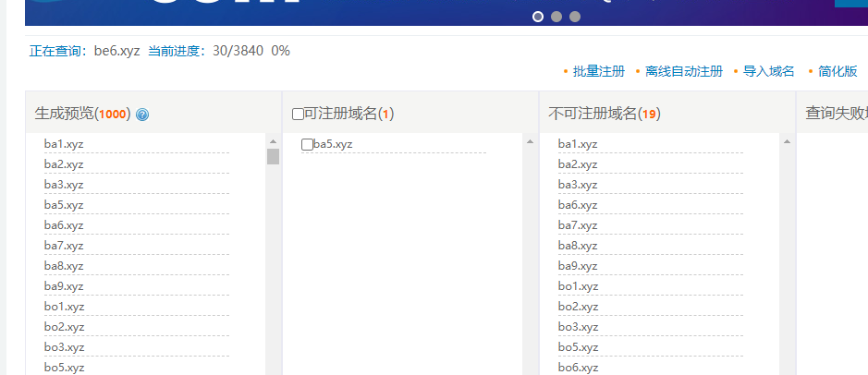Viewport: 868px width, 375px height.
Task: Click the 生成预览 list scrollbar thumb
Action: [x=273, y=156]
